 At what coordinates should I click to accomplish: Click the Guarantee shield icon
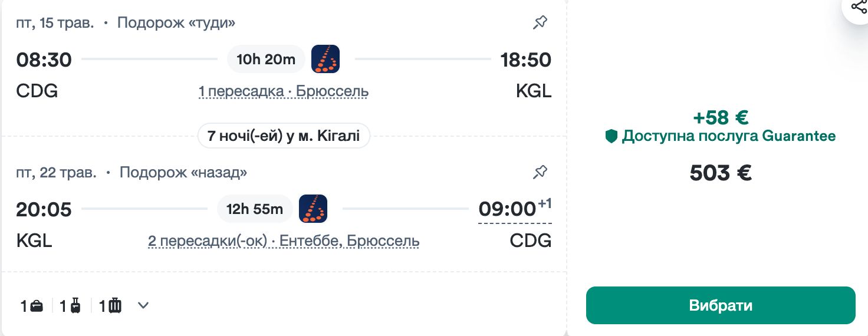611,136
